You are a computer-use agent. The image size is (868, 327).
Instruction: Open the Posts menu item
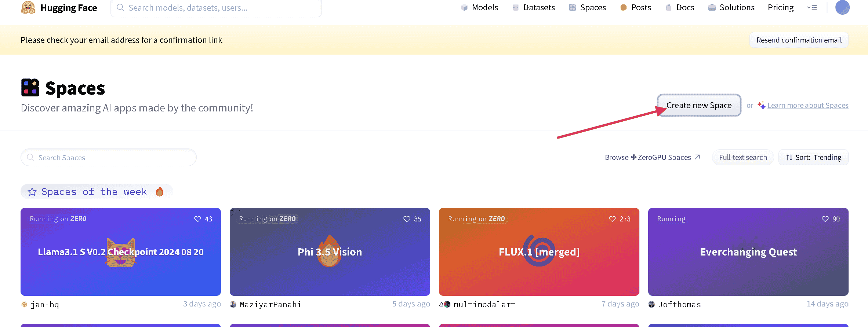click(x=635, y=7)
